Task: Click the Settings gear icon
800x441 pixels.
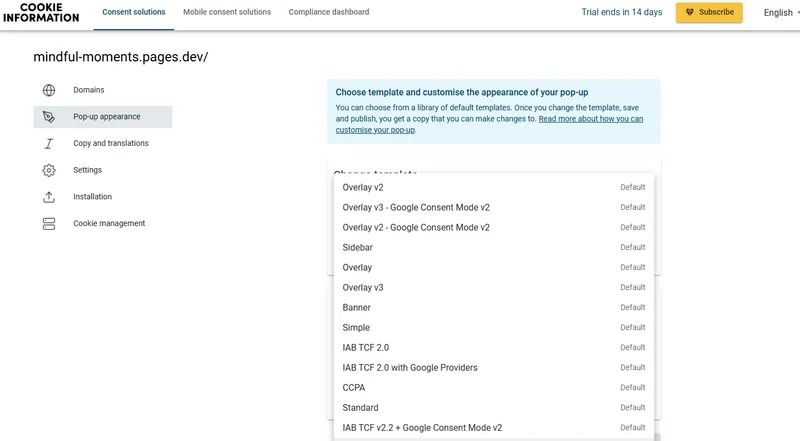Action: click(48, 170)
